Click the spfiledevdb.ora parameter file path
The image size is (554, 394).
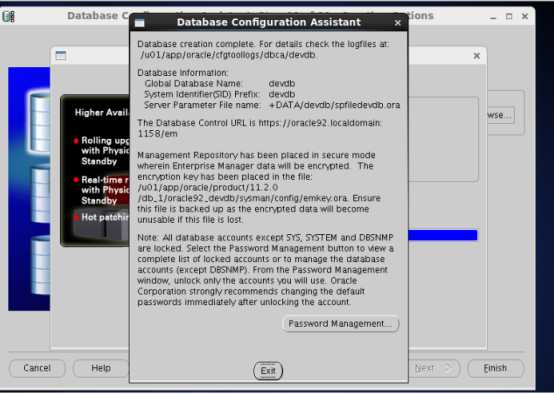[x=335, y=105]
